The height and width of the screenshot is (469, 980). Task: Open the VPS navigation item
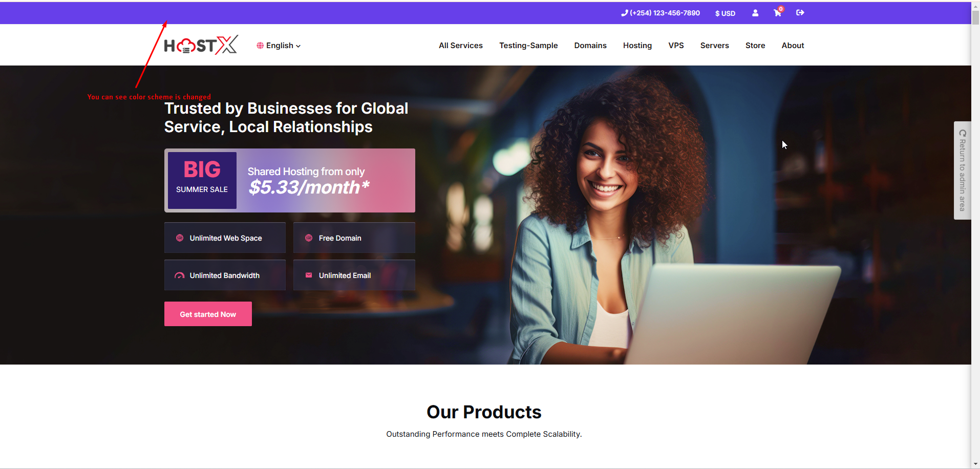(676, 46)
